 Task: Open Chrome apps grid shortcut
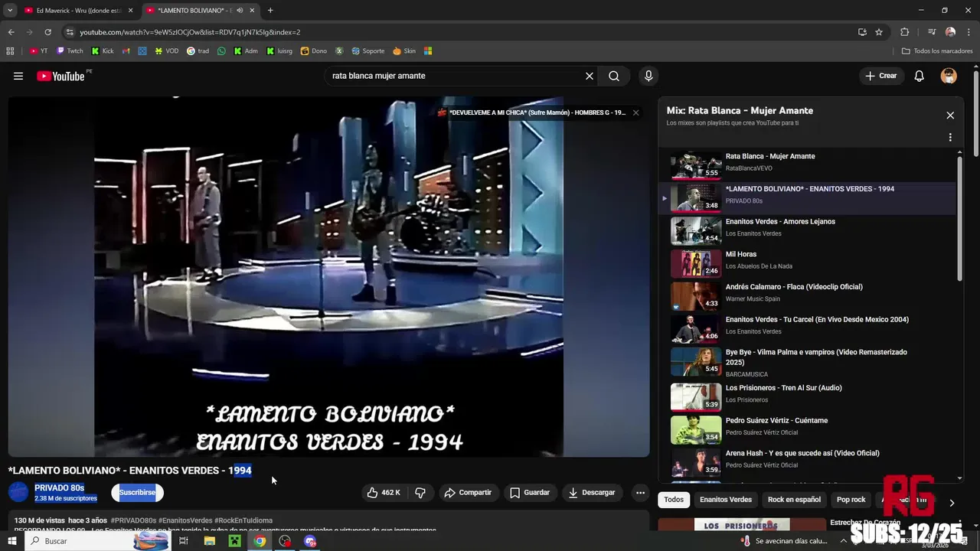pos(10,51)
